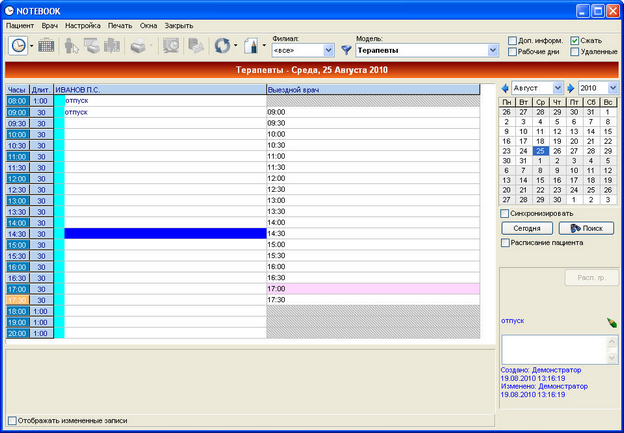Click the printer toolbar icon

138,46
